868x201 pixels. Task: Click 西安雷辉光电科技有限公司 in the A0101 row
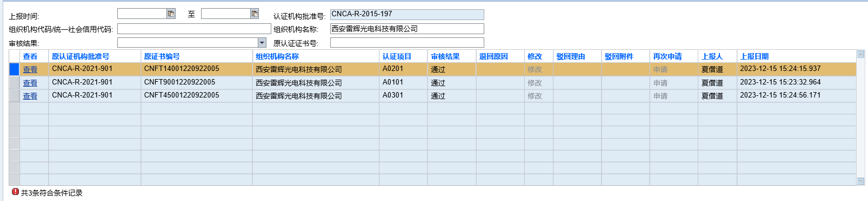(299, 83)
